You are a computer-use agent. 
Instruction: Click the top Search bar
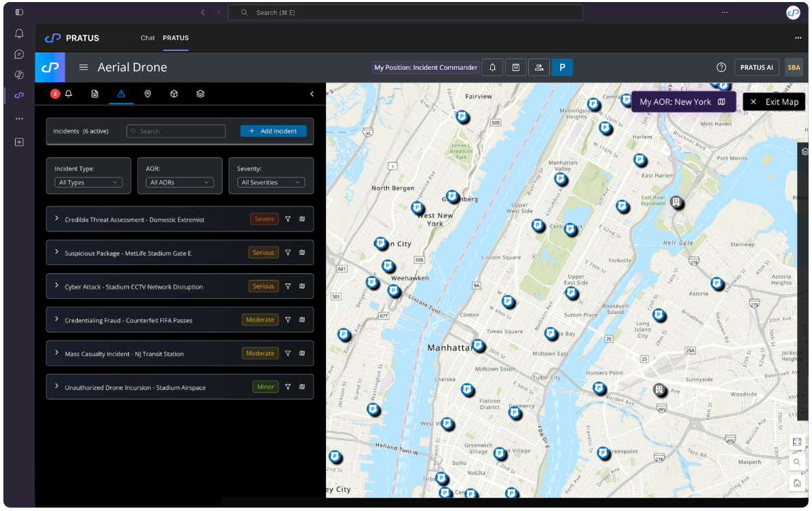(x=405, y=12)
